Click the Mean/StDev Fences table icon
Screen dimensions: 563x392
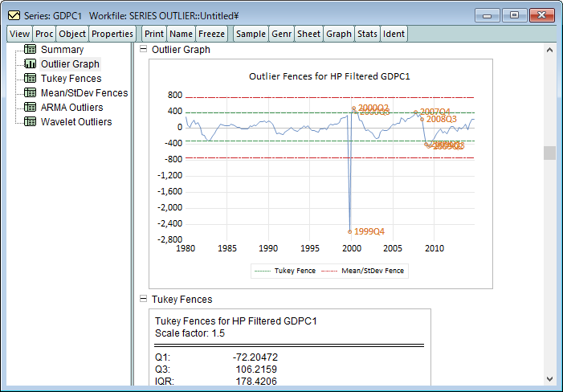[30, 92]
